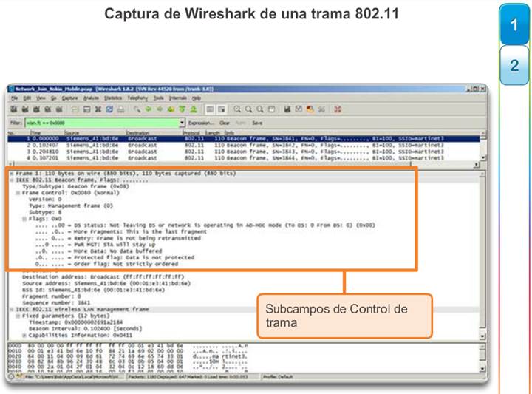
Task: Click the Close capture file X icon
Action: tap(98, 109)
